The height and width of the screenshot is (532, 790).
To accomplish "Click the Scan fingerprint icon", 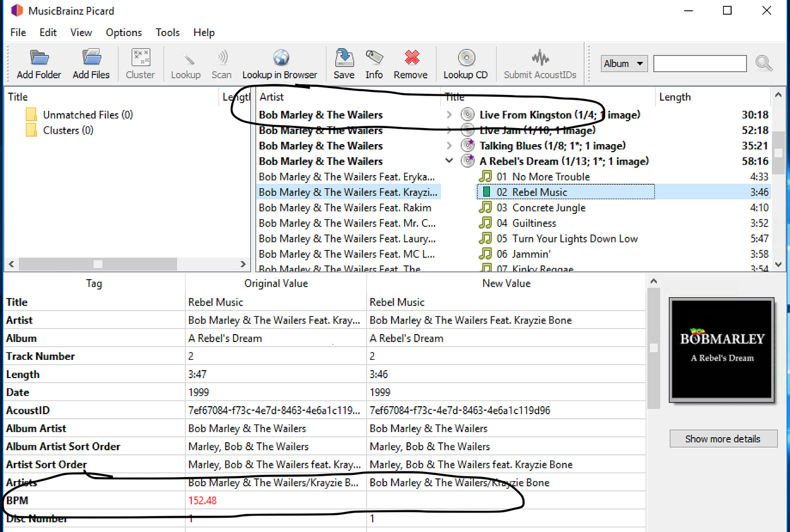I will coord(222,58).
